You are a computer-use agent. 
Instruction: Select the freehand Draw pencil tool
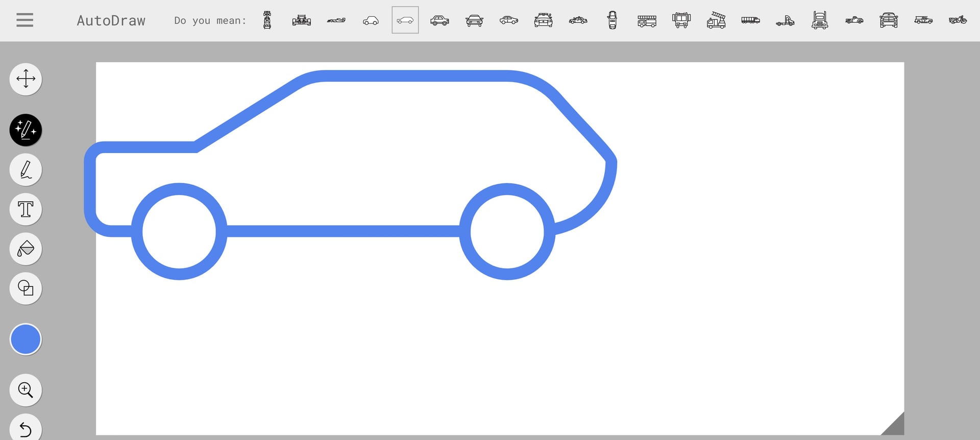pos(26,169)
